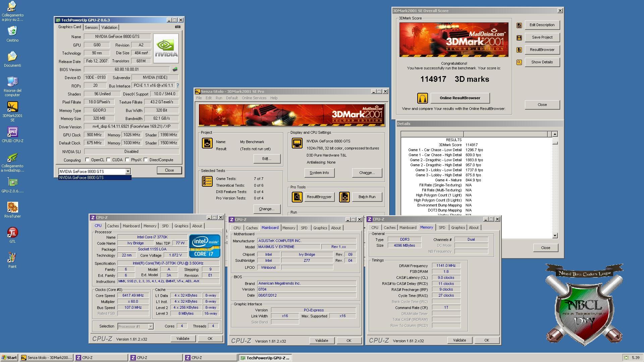Select NVIDIA GeForce 8800 GTS list entry
Viewport: 644px width, 362px height.
click(95, 178)
